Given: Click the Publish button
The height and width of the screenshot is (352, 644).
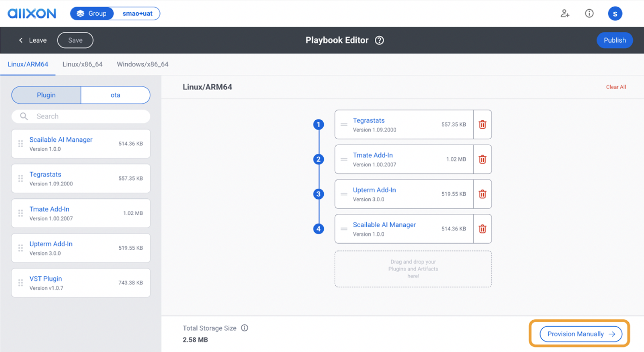Looking at the screenshot, I should (614, 40).
